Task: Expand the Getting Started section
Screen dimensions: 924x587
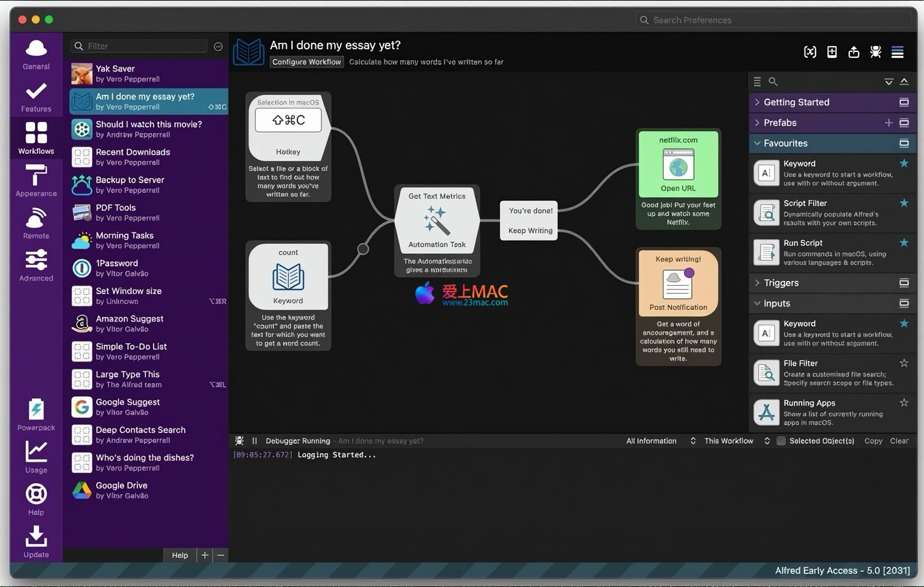Action: point(796,103)
